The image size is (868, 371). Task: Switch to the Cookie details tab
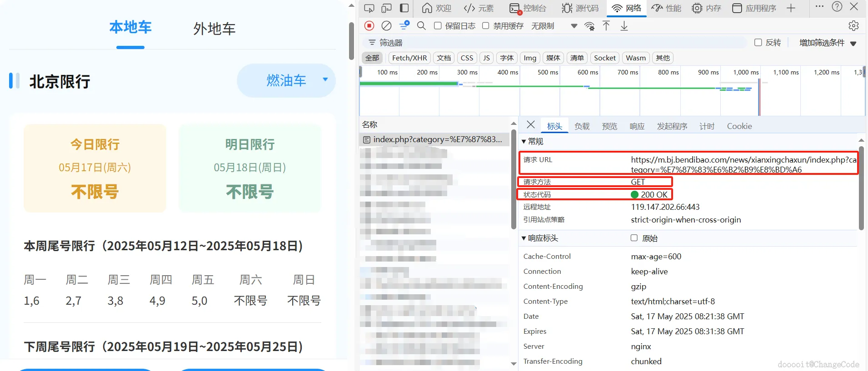[739, 126]
